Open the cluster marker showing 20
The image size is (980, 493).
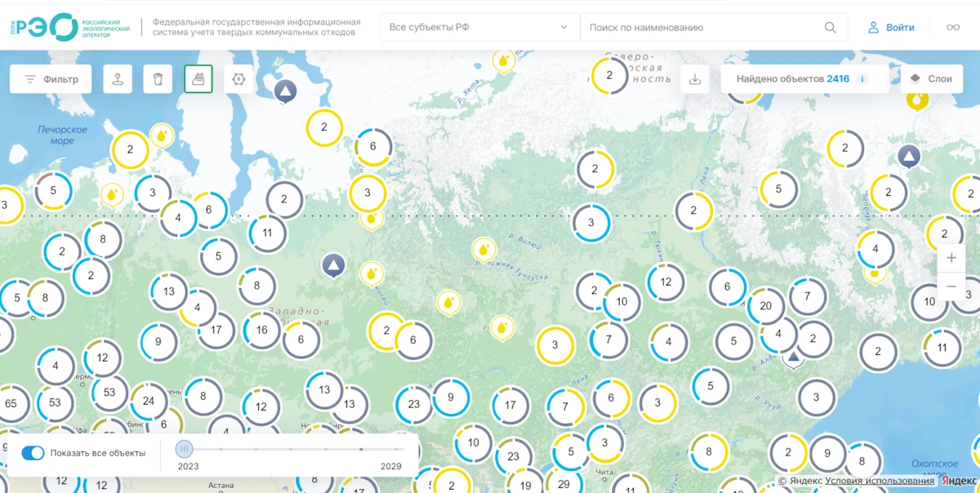click(765, 306)
